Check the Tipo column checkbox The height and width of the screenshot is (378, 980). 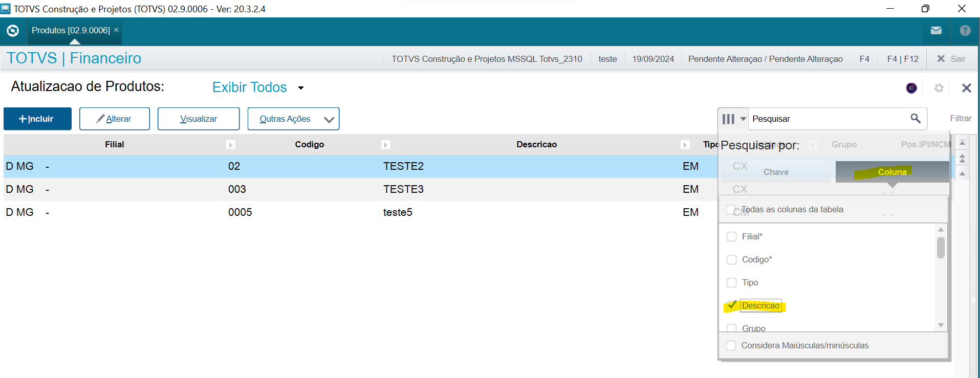[732, 283]
